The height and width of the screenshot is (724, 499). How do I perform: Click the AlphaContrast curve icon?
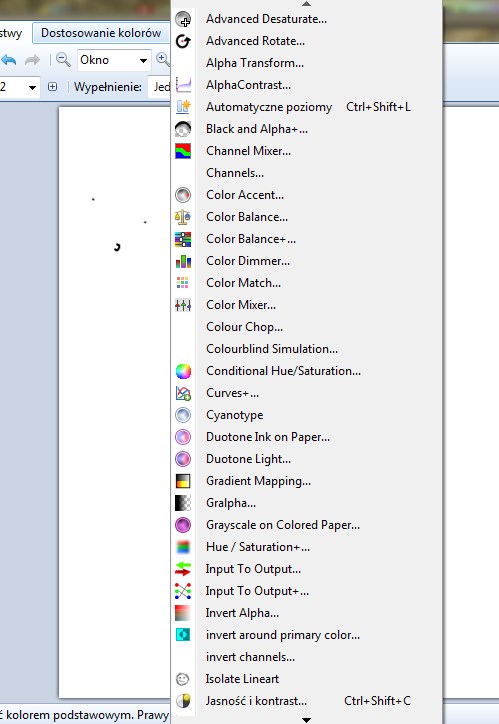pos(183,85)
